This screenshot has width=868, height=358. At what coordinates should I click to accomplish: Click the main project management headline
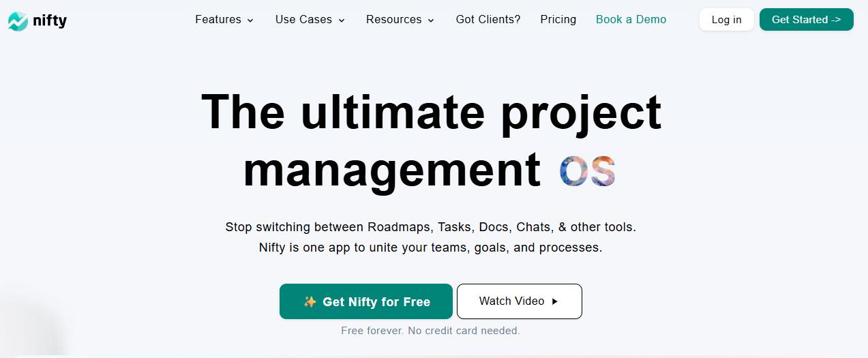click(431, 140)
